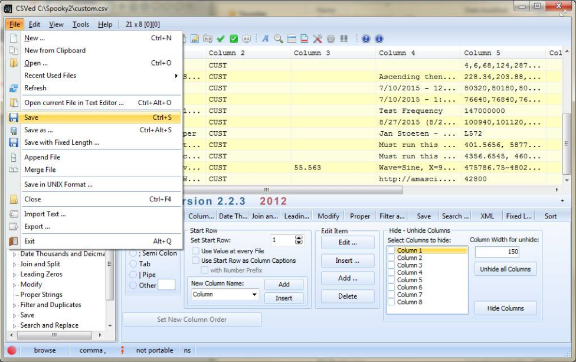This screenshot has width=576, height=362.
Task: Expand Leading Zeros tree node
Action: coord(15,275)
